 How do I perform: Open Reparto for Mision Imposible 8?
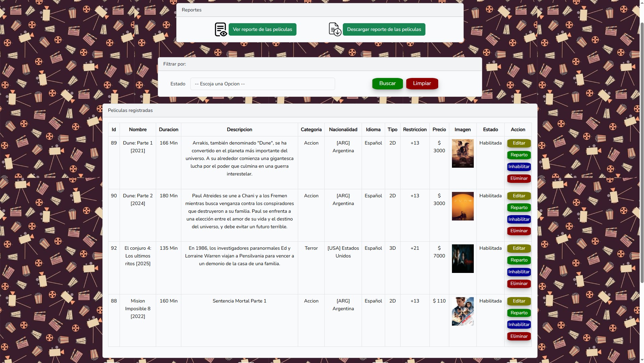519,313
